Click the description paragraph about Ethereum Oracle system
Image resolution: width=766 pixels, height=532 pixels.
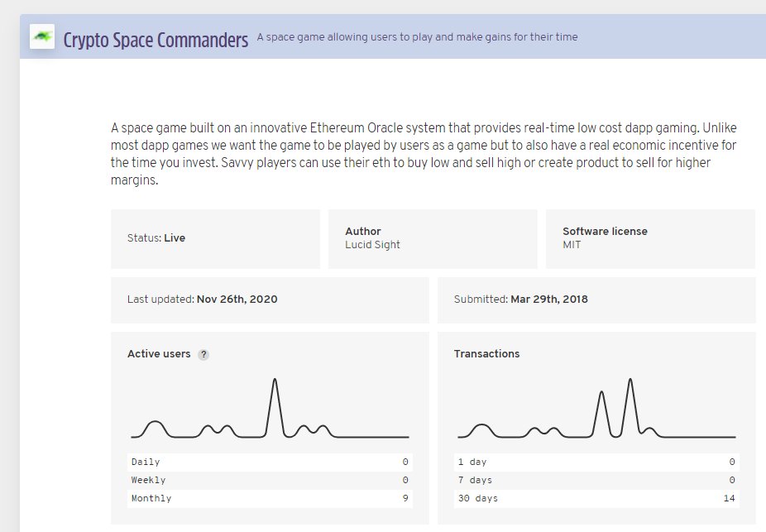424,154
